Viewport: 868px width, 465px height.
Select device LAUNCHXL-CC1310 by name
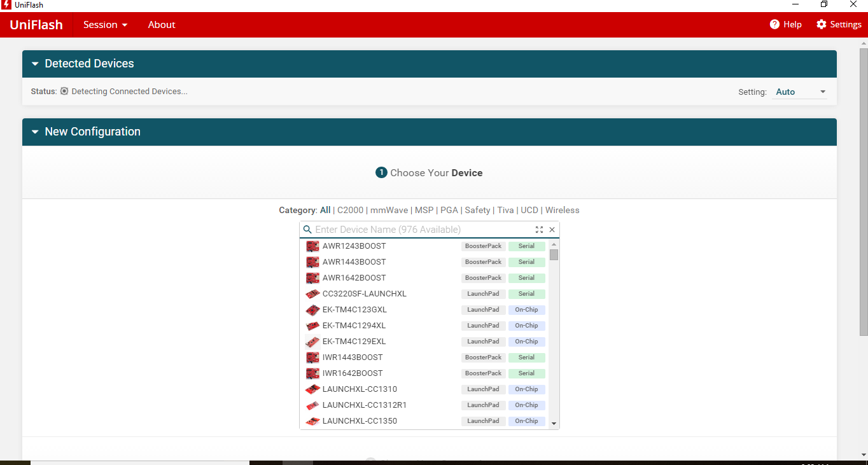tap(360, 389)
